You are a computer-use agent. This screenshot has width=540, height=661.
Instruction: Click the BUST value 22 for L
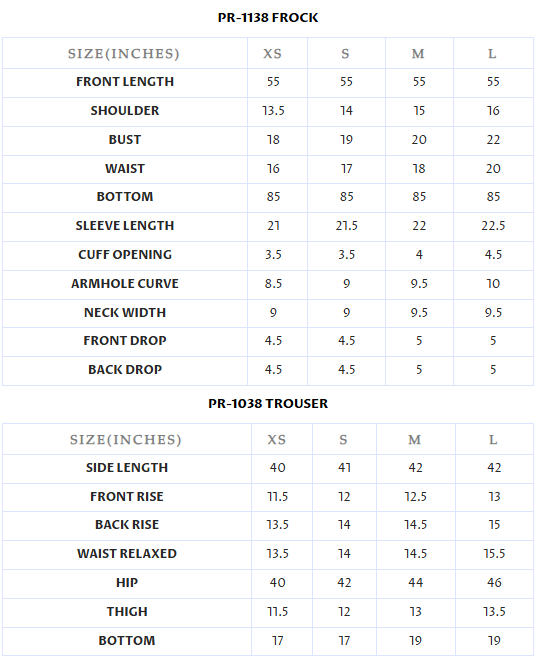point(493,140)
